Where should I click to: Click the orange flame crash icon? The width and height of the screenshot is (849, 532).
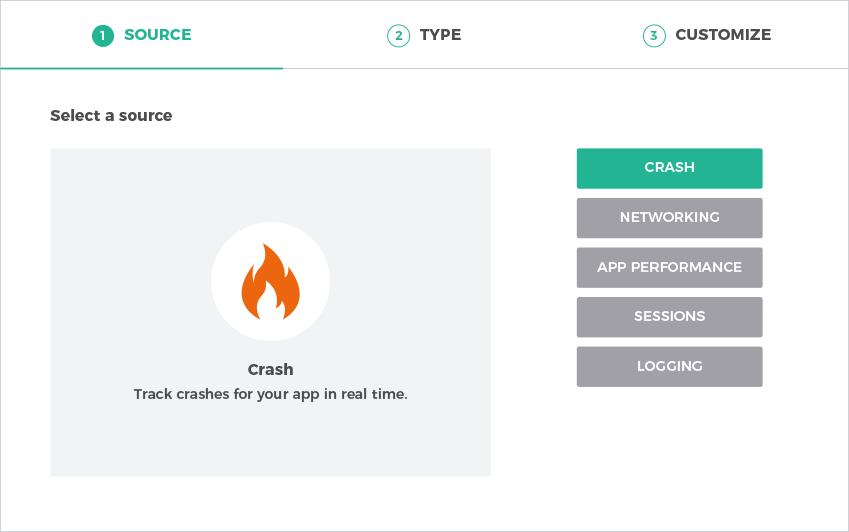click(270, 281)
